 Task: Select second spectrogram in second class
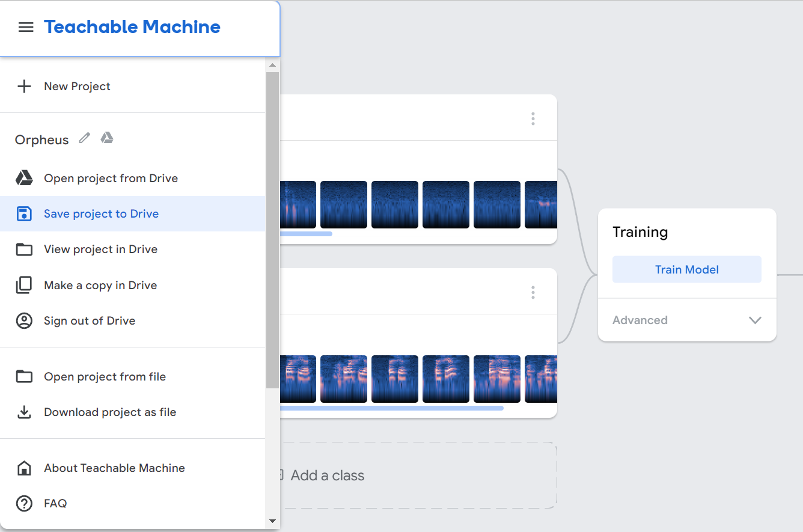coord(344,379)
